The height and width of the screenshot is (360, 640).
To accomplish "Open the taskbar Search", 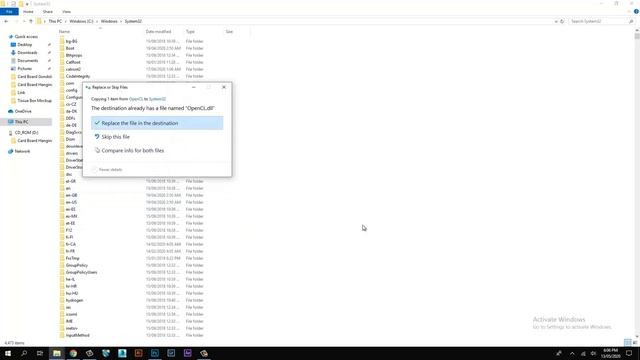I will (24, 353).
